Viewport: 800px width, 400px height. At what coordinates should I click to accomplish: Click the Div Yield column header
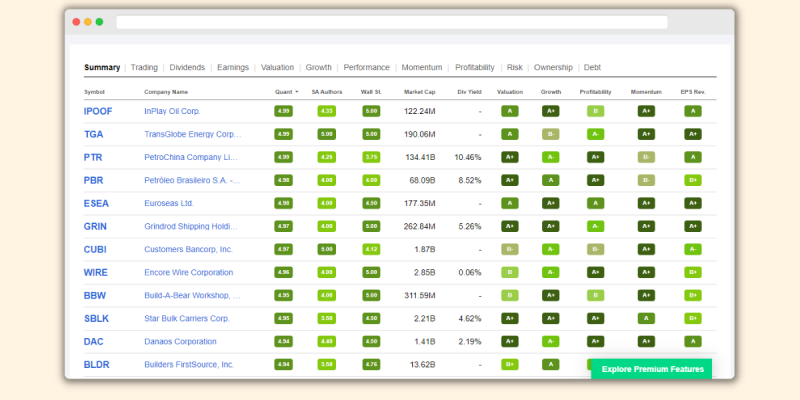(469, 92)
